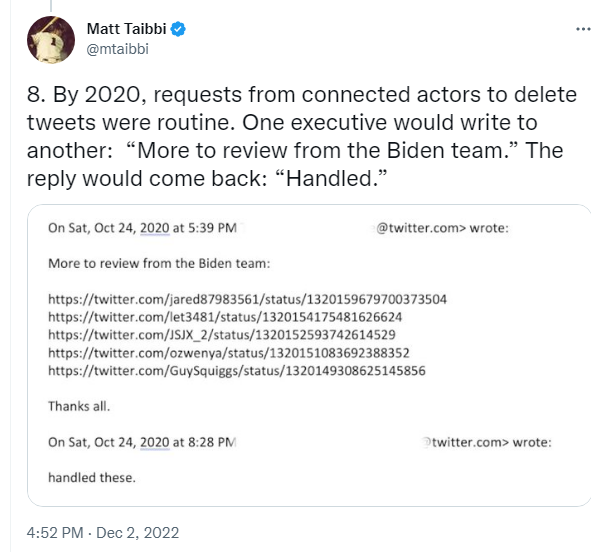
Task: Open the @mtaibbi handle link
Action: click(x=118, y=49)
